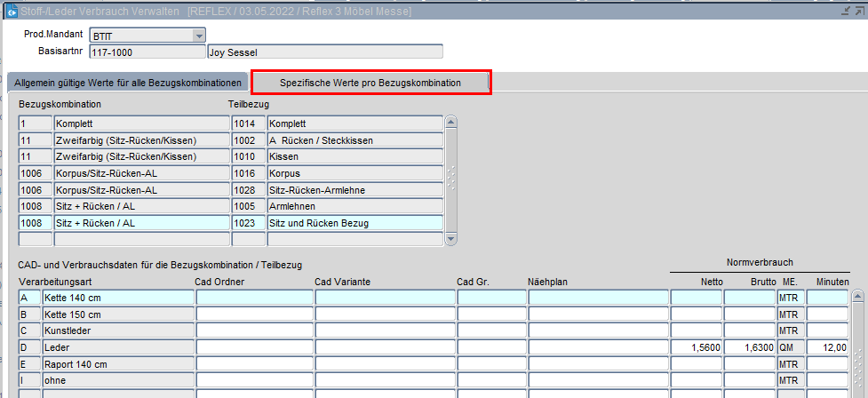Image resolution: width=868 pixels, height=398 pixels.
Task: Select the Kissen Teilbezug row
Action: click(x=354, y=156)
